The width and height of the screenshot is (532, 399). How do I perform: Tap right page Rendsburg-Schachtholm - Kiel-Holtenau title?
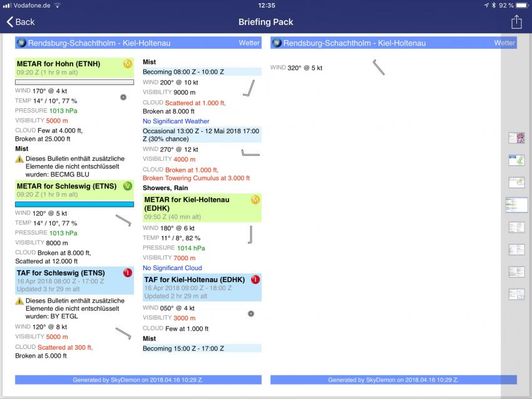(354, 43)
